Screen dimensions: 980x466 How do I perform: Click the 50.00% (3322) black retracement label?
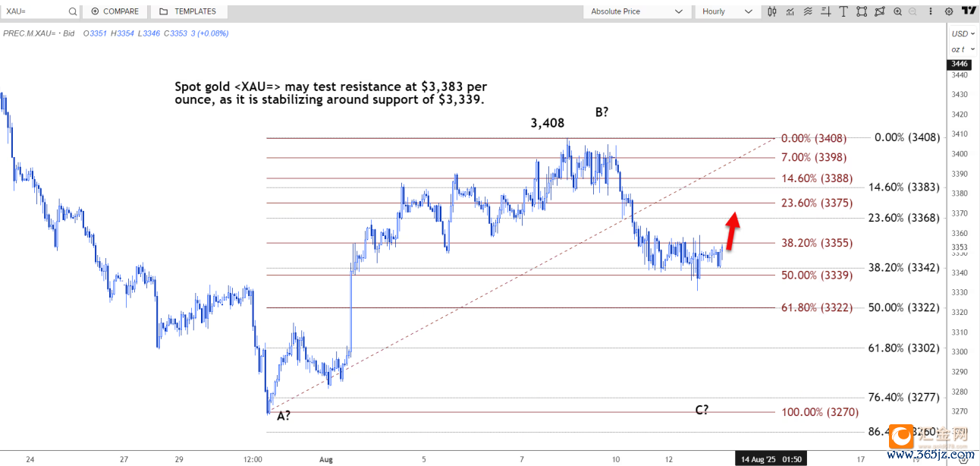(904, 307)
